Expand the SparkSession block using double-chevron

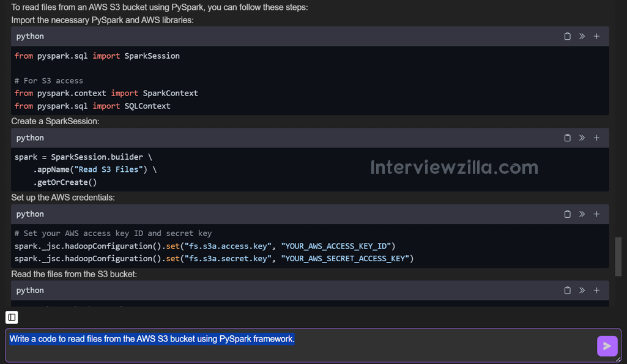582,138
